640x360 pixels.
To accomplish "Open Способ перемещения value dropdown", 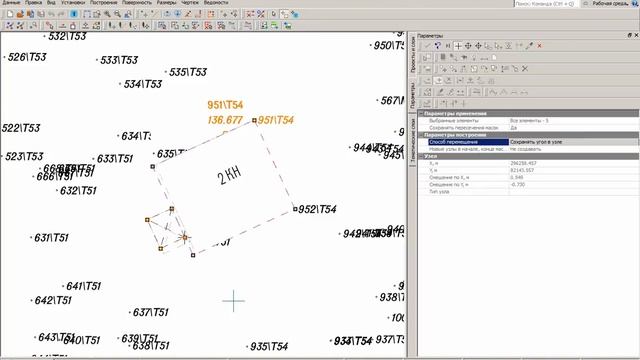I will coord(573,142).
